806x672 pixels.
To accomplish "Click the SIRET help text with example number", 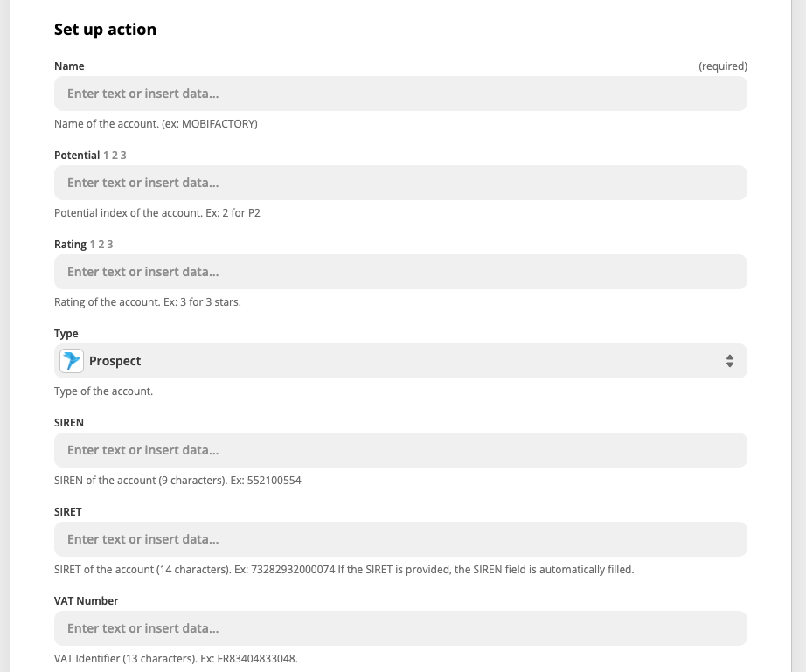I will pyautogui.click(x=344, y=570).
